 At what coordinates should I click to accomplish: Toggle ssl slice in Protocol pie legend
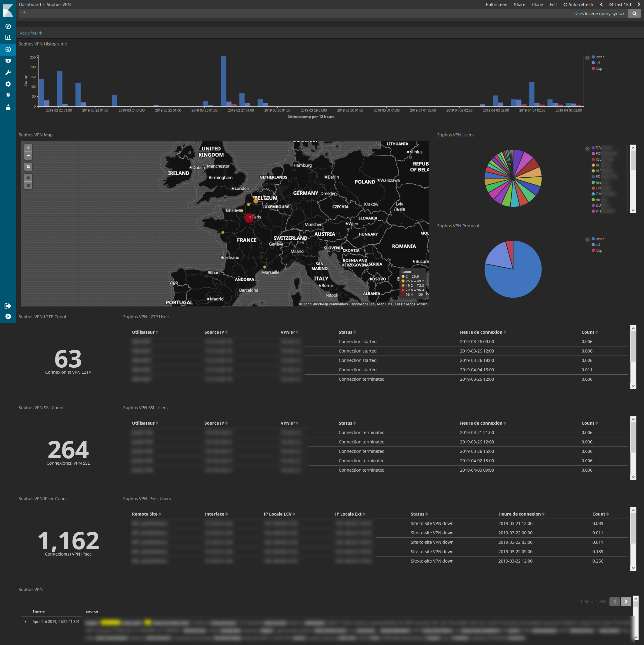point(597,245)
